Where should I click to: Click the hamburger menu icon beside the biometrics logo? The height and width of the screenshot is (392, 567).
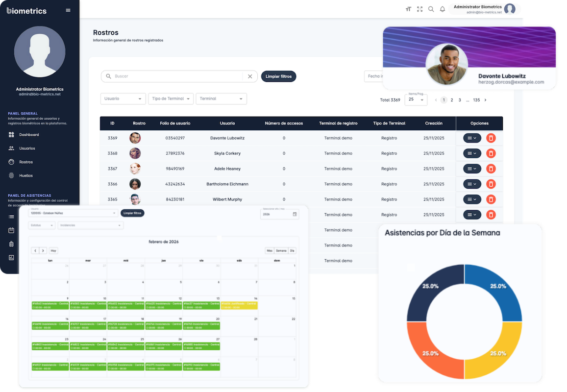[x=68, y=10]
